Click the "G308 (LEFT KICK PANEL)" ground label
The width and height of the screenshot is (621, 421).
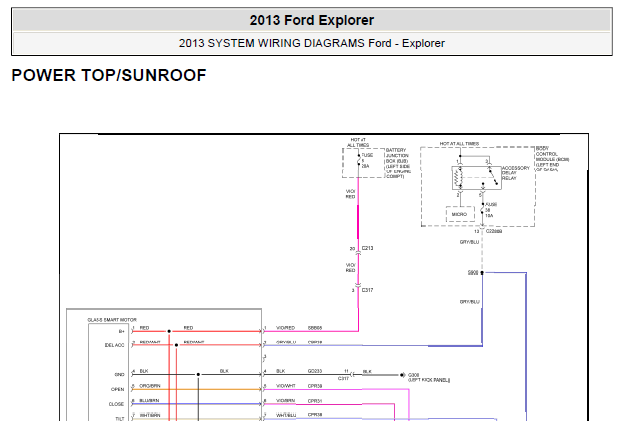point(429,377)
